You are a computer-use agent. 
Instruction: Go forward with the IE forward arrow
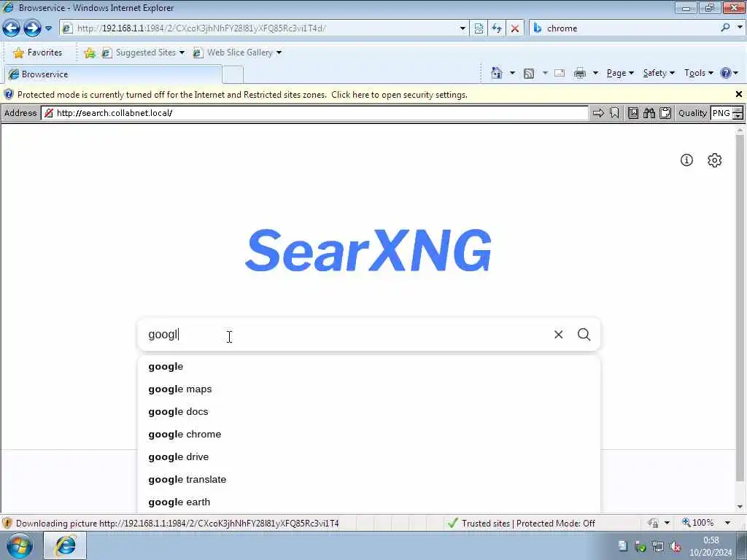click(x=32, y=28)
